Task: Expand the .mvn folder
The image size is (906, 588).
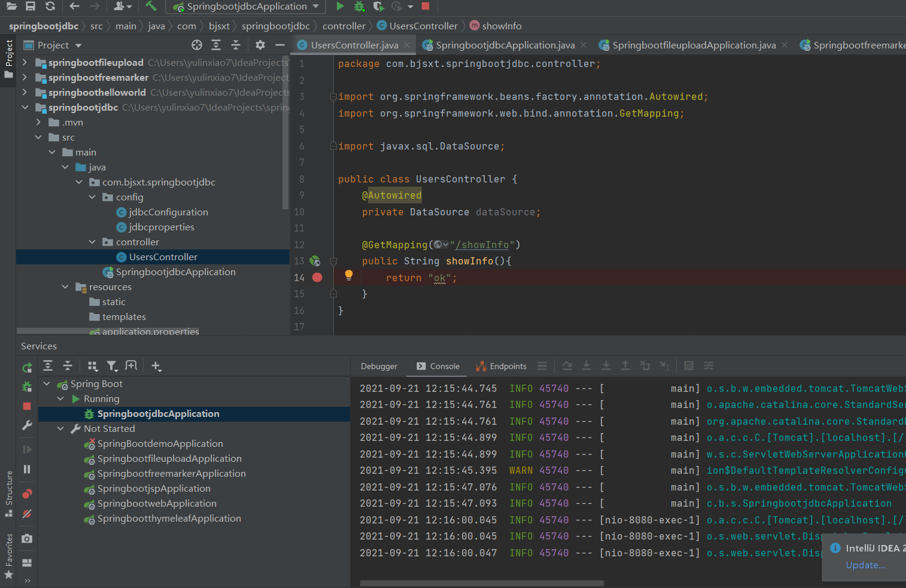Action: pyautogui.click(x=38, y=122)
